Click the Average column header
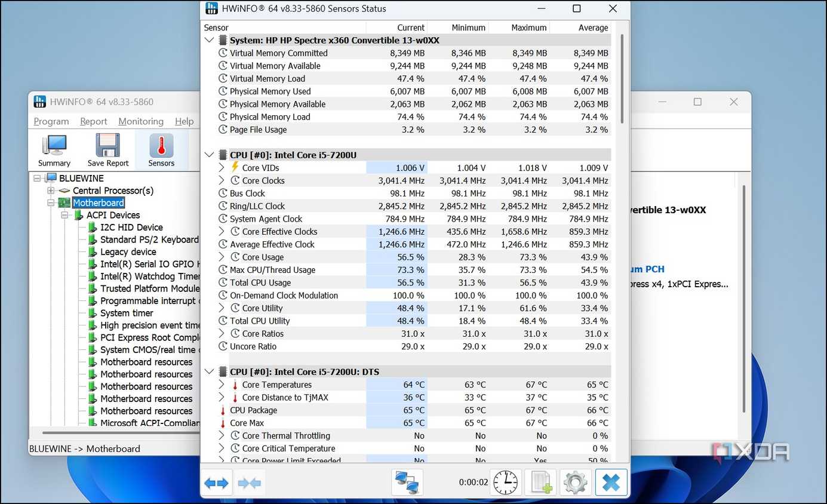 click(x=580, y=27)
